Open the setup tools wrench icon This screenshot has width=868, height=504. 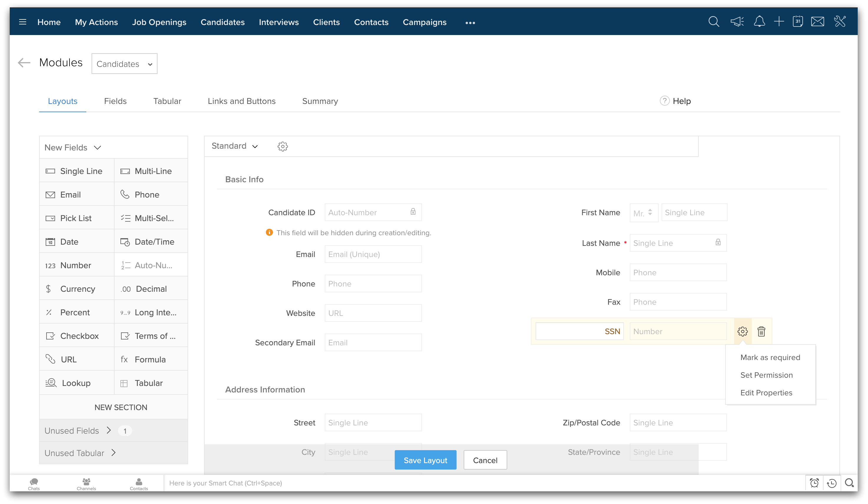tap(840, 22)
